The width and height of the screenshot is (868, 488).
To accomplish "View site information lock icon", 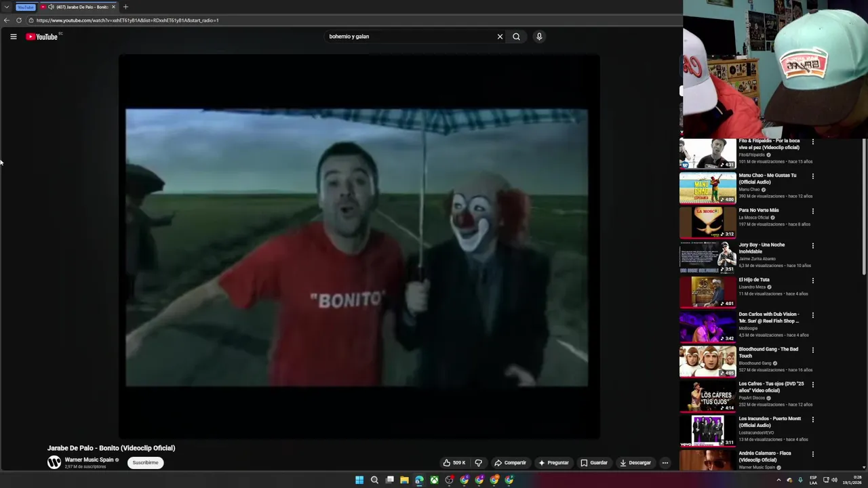I will tap(31, 20).
